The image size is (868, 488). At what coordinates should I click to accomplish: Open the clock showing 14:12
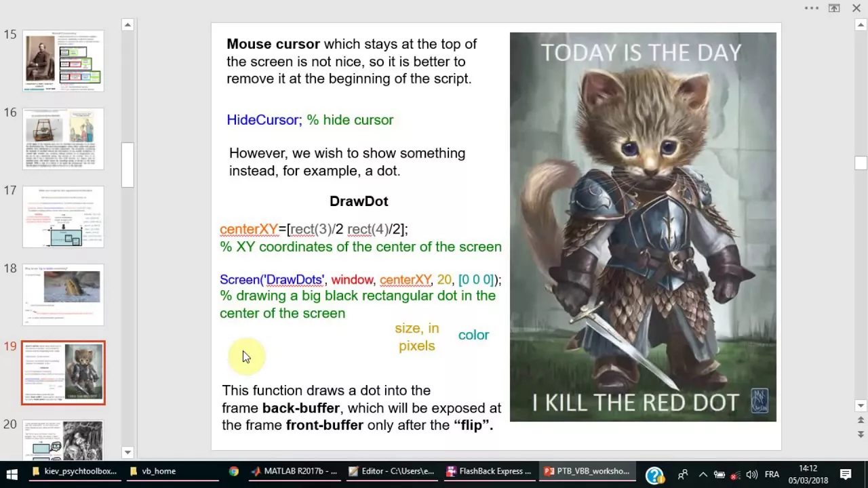(x=808, y=474)
